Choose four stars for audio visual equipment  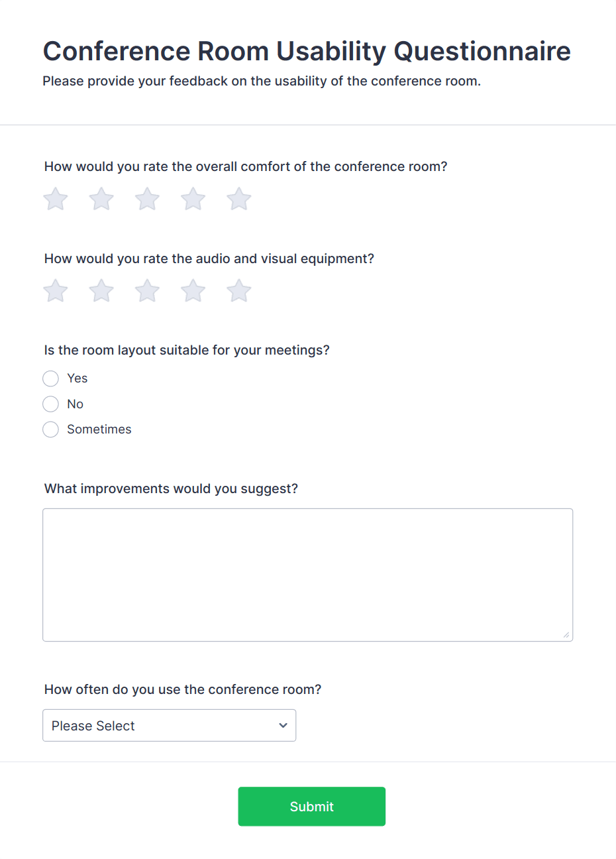tap(193, 291)
